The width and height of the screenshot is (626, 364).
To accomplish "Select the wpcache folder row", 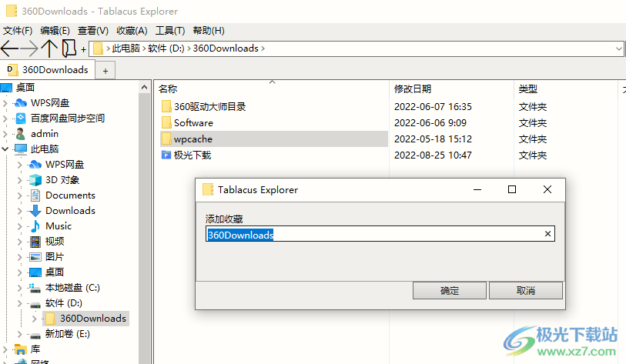I will [x=273, y=139].
